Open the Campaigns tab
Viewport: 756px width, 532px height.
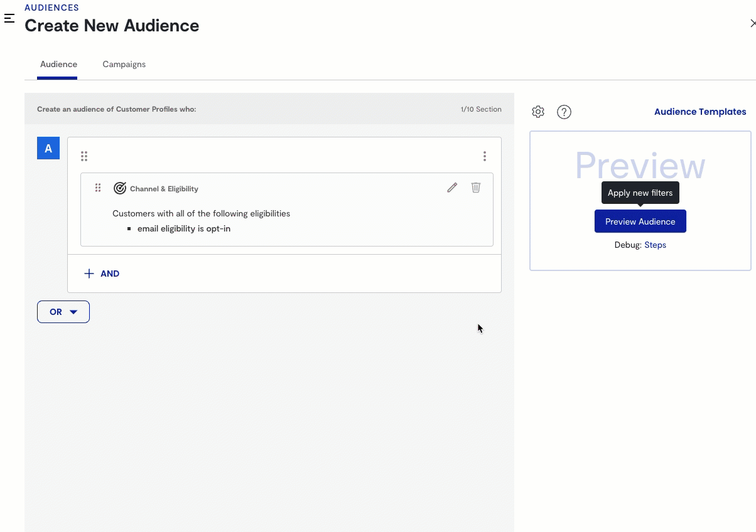[x=124, y=64]
